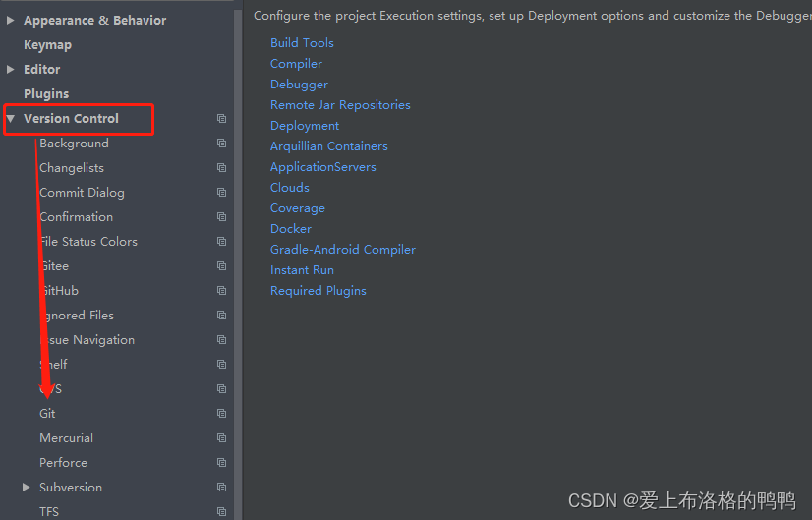Click project-level icon beside Subversion
Viewport: 812px width, 520px height.
[221, 488]
